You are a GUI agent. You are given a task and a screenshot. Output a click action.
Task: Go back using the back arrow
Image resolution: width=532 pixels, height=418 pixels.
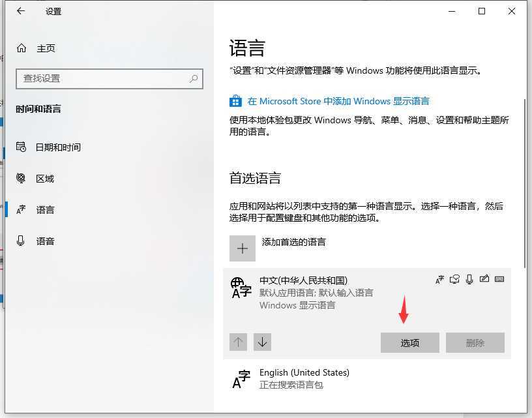[21, 11]
